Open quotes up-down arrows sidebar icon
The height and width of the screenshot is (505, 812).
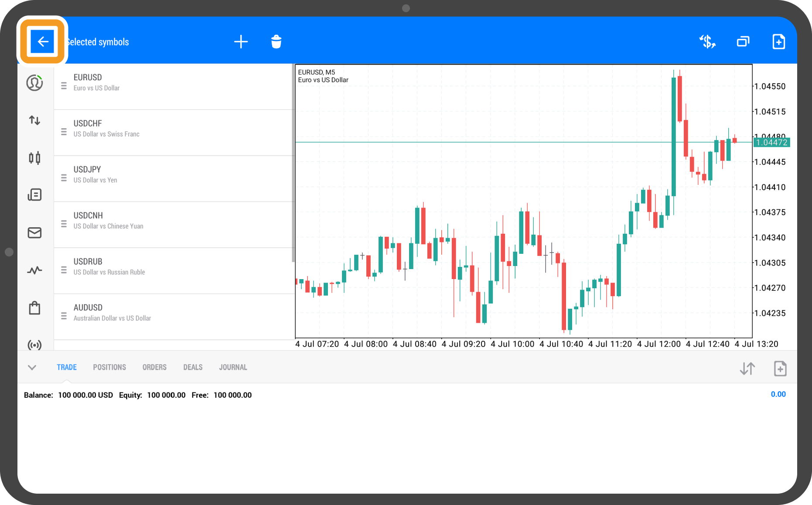pos(34,120)
